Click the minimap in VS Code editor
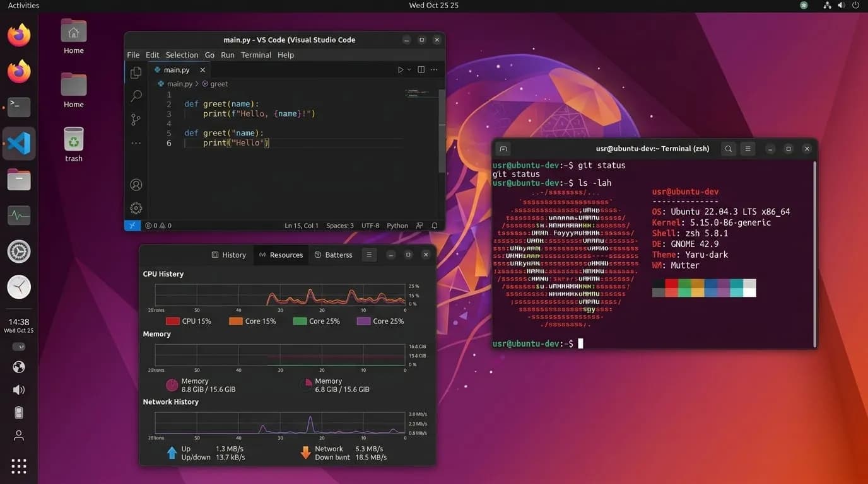 point(421,93)
